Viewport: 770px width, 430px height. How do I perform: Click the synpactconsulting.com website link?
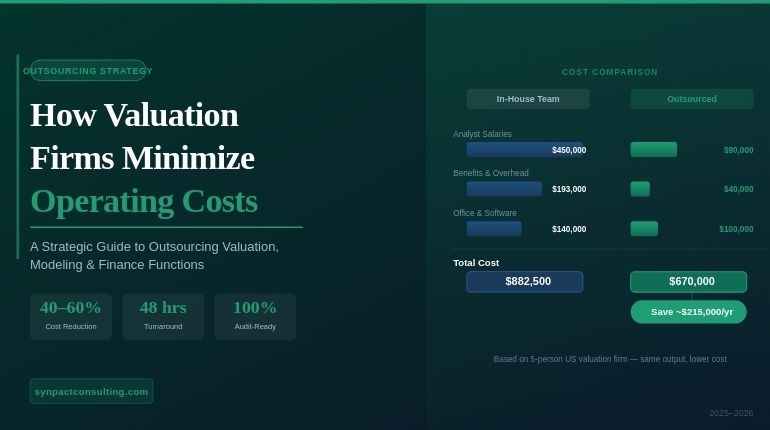click(91, 391)
